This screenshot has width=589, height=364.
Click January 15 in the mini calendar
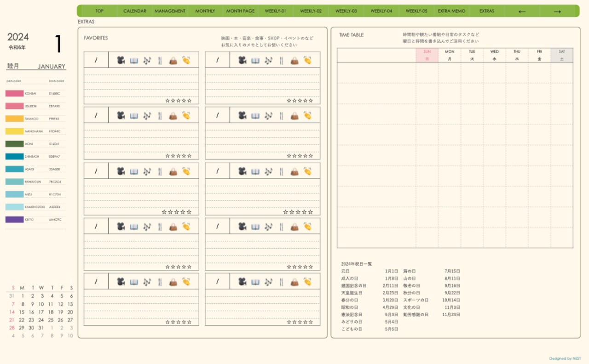coord(22,312)
